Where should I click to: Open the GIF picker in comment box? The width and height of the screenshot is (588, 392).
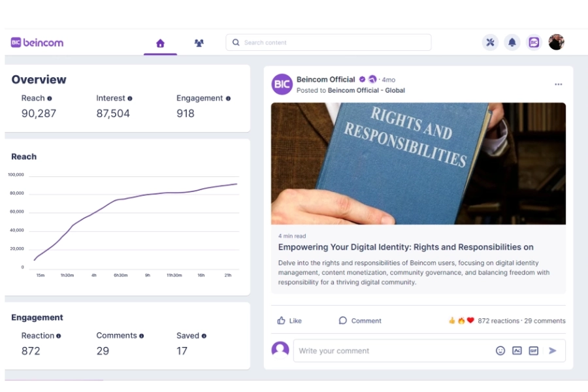point(533,351)
